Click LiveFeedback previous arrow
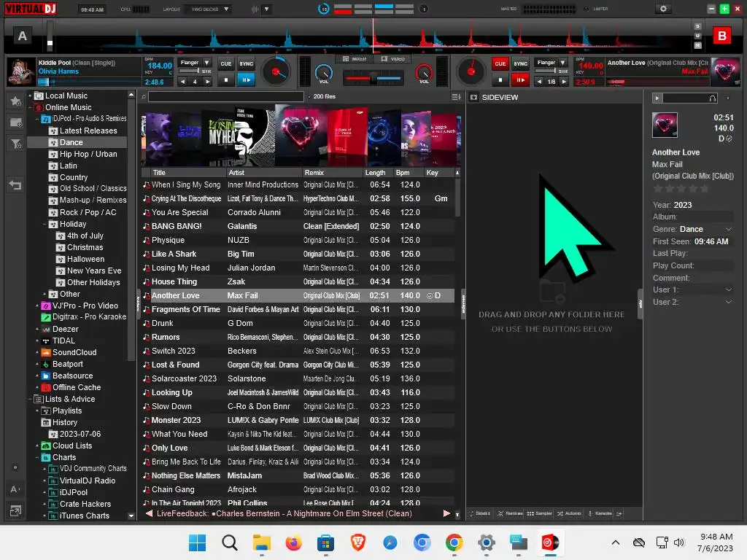Viewport: 747px width, 560px height. [x=149, y=513]
